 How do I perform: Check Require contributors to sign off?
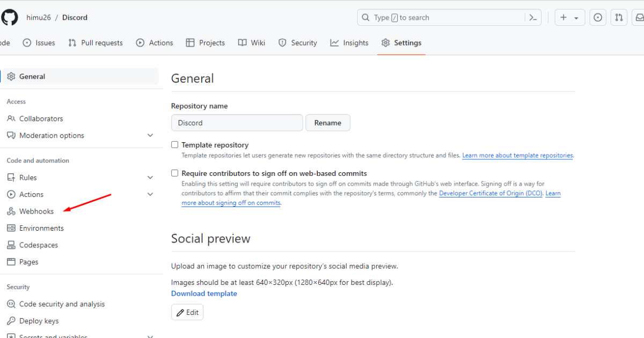coord(174,173)
